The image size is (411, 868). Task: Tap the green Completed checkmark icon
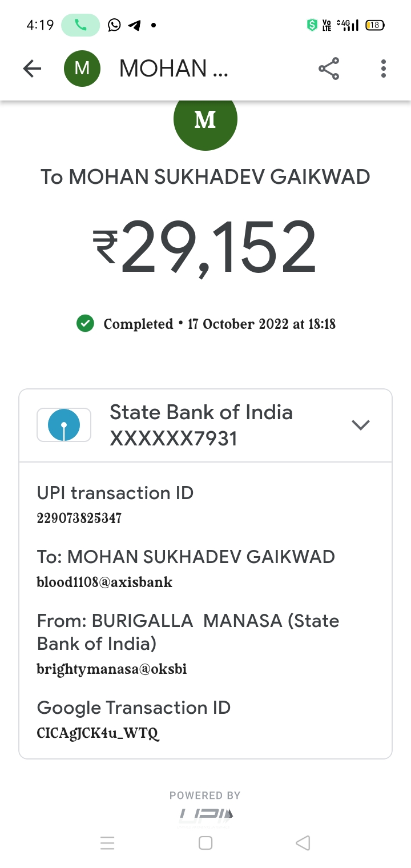(85, 324)
